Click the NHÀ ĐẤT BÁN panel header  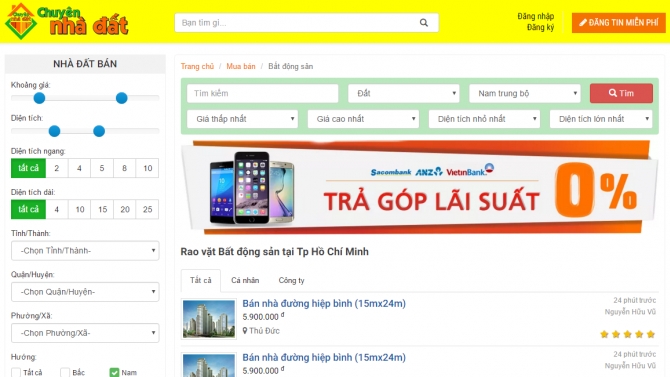point(85,64)
